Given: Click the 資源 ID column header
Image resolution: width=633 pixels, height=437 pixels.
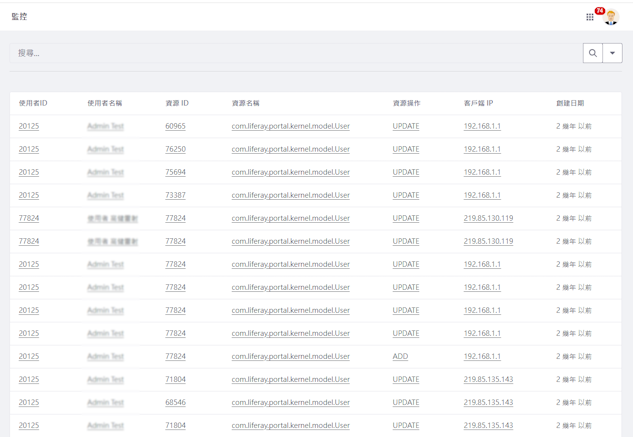Looking at the screenshot, I should [177, 103].
